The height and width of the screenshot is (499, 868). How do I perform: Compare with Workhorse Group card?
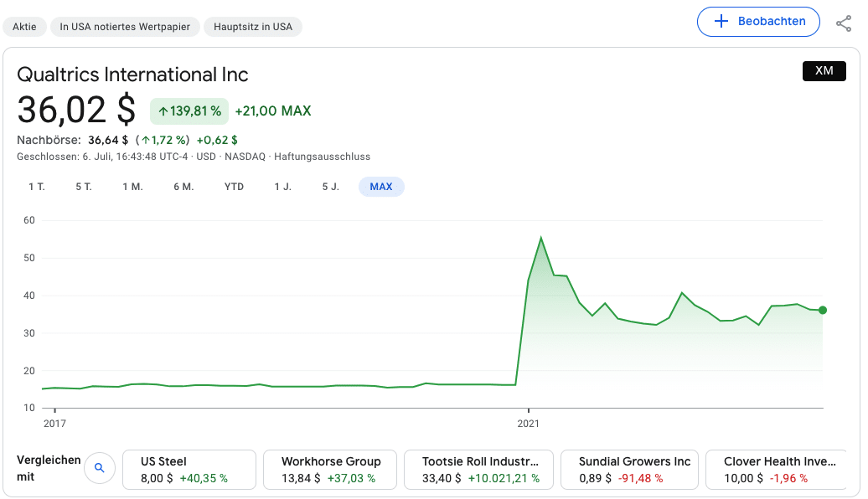tap(330, 470)
